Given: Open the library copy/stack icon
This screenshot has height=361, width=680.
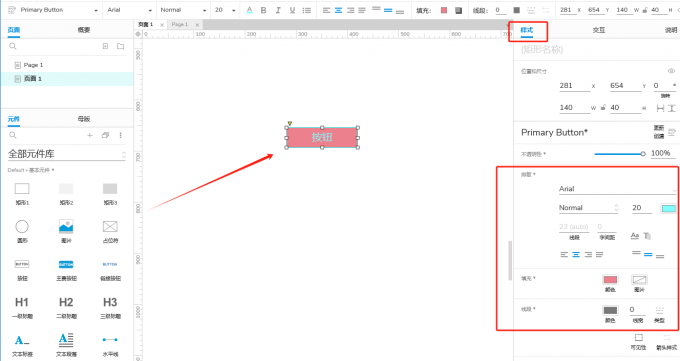Looking at the screenshot, I should [105, 135].
